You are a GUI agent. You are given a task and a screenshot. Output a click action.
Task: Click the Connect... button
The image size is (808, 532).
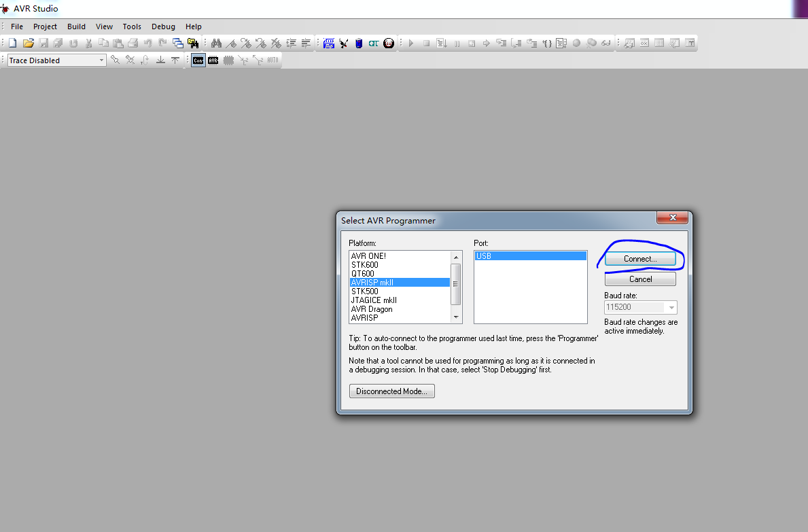[x=641, y=259]
